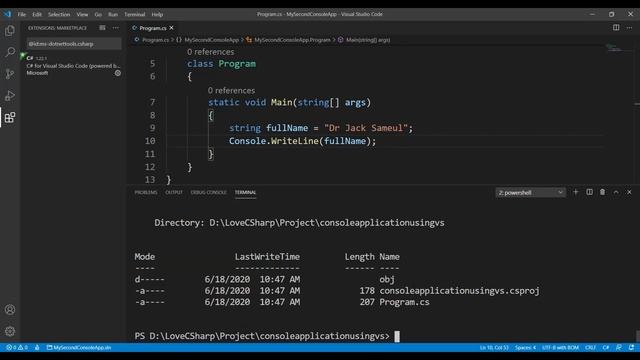This screenshot has height=360, width=640.
Task: Open the Edit menu
Action: pyautogui.click(x=37, y=14)
